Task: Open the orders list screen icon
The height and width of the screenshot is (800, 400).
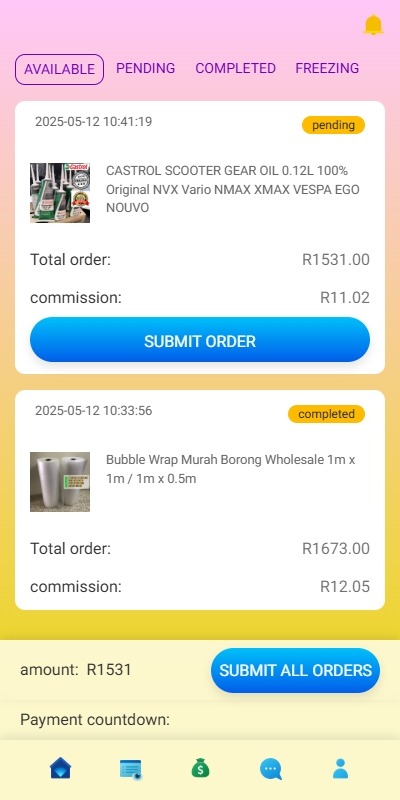Action: [x=131, y=769]
